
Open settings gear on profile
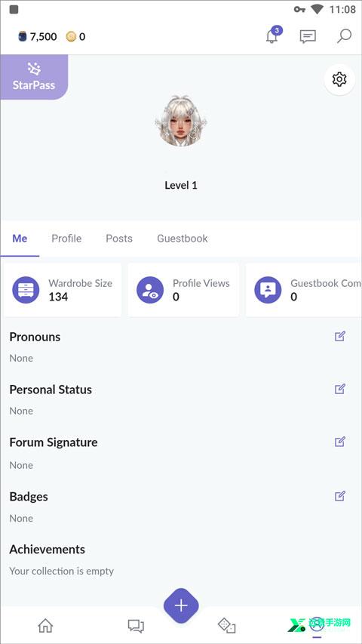coord(339,79)
